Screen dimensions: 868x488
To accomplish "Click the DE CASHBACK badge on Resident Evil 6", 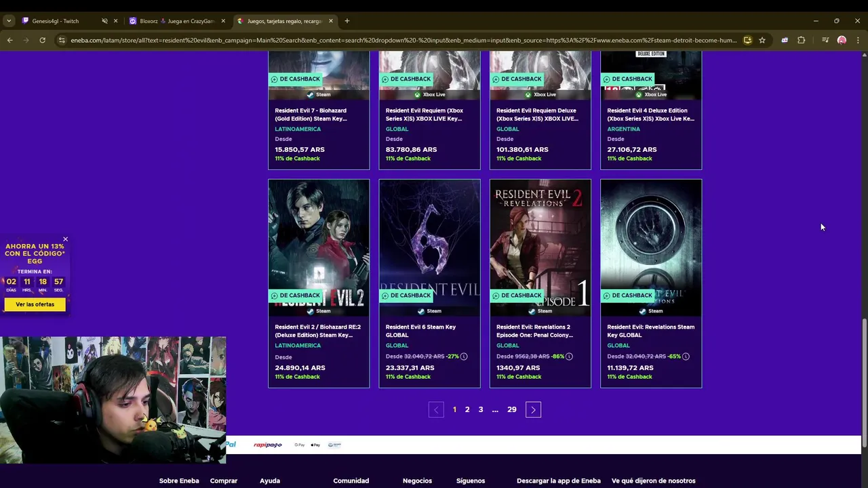I will coord(407,296).
